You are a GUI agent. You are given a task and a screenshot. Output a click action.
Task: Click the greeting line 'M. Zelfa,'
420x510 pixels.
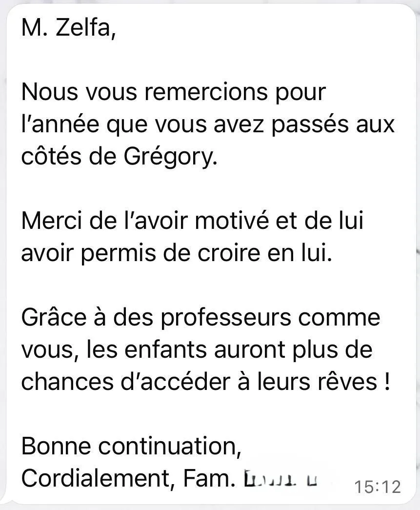point(69,28)
